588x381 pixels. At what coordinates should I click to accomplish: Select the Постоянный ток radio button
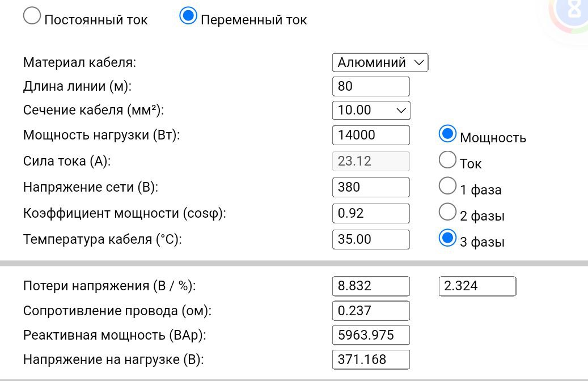(32, 16)
